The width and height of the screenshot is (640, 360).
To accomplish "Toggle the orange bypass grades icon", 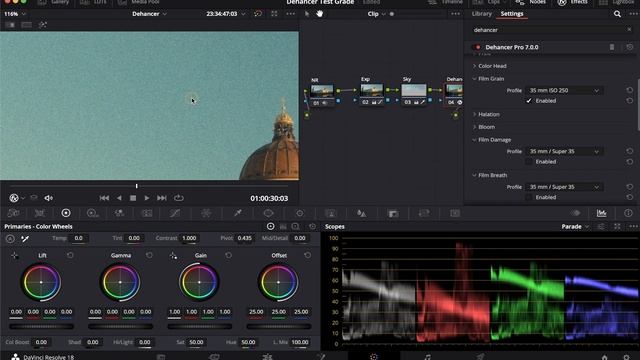I will coord(258,14).
